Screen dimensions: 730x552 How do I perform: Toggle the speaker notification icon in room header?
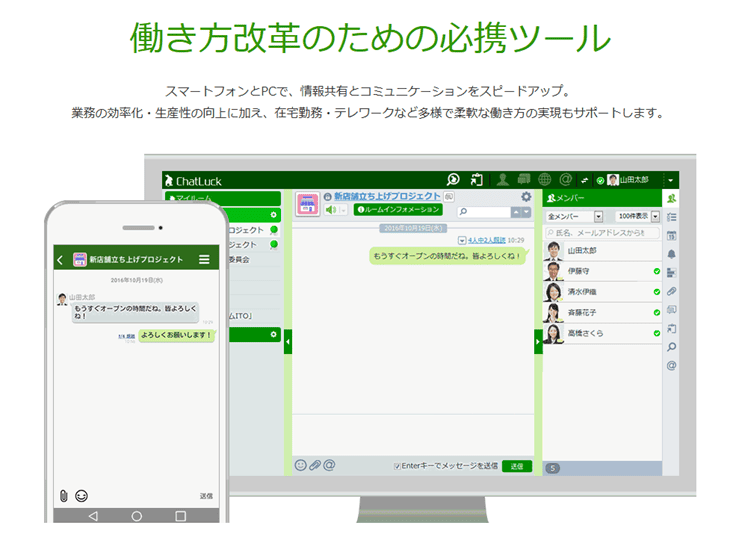pos(331,211)
